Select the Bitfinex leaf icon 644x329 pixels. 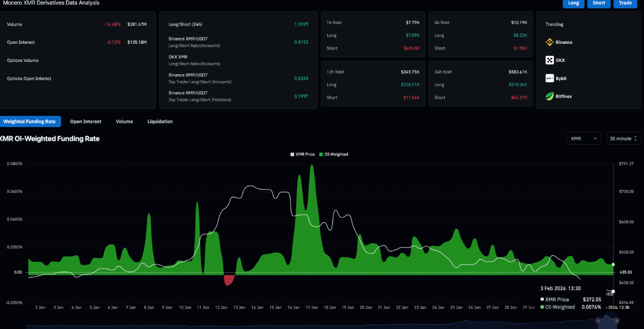click(x=549, y=97)
